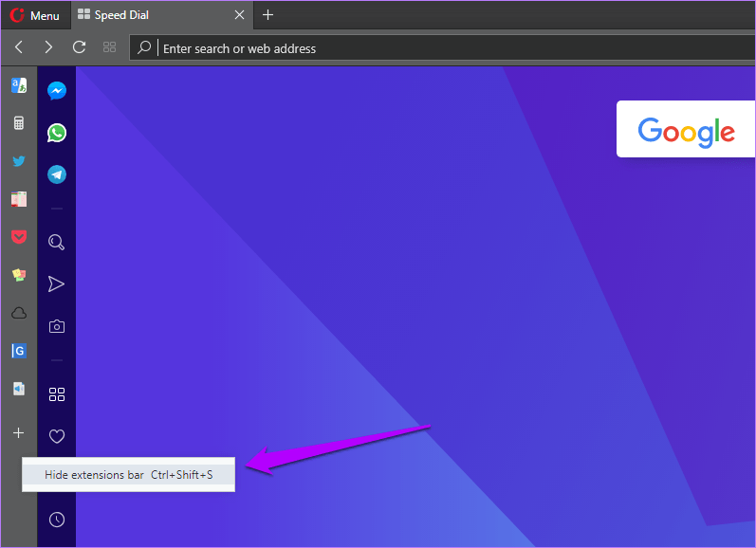Open Telegram in the sidebar
Image resolution: width=756 pixels, height=548 pixels.
pyautogui.click(x=56, y=174)
